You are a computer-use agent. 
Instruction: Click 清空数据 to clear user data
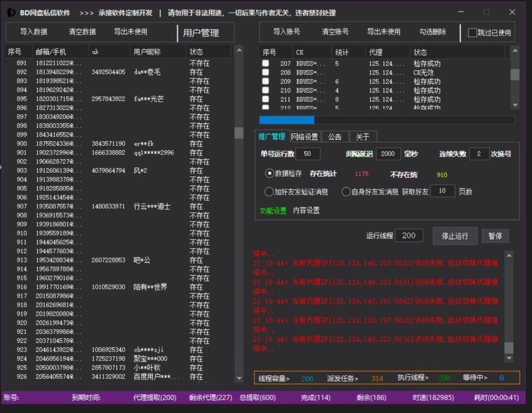[82, 32]
